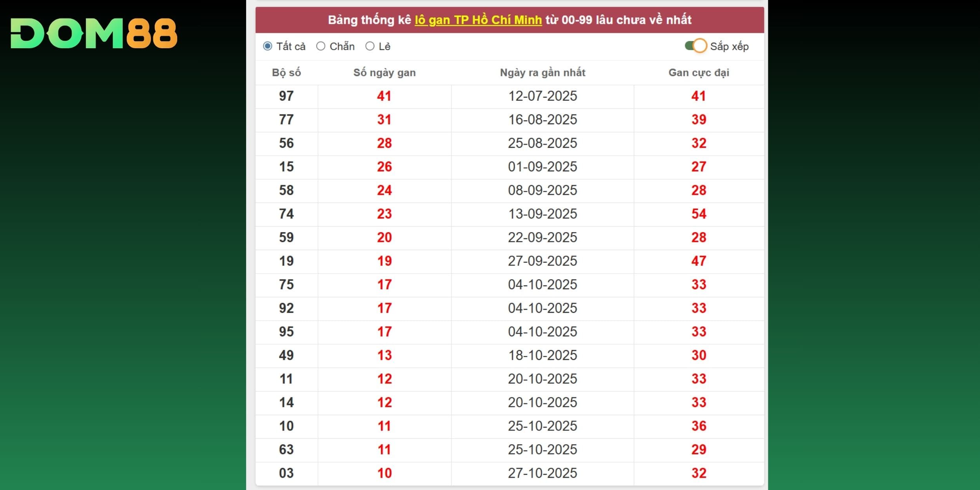Click number 56 in the table

click(x=286, y=143)
